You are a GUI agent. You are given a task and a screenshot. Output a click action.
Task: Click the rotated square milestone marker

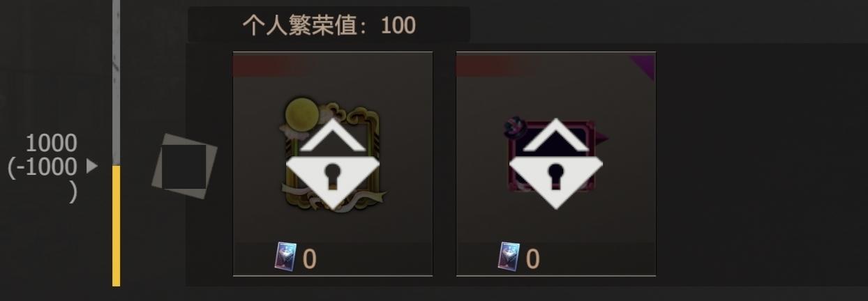pyautogui.click(x=184, y=167)
